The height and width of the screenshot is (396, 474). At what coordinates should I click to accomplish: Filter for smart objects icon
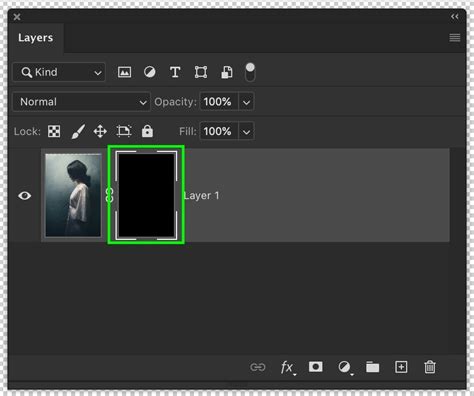(x=227, y=72)
